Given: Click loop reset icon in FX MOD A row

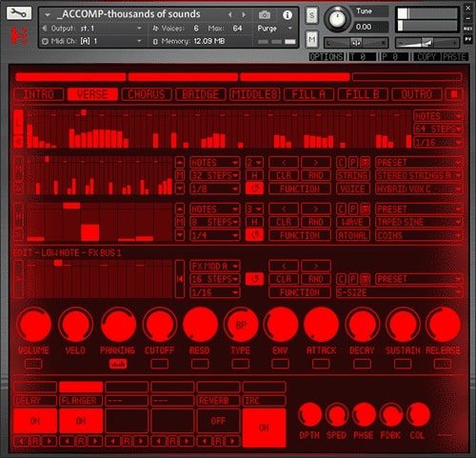Looking at the screenshot, I should tap(254, 279).
